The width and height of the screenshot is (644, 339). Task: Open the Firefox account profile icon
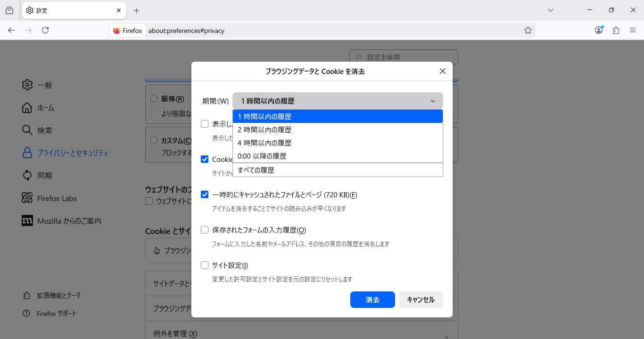click(599, 30)
